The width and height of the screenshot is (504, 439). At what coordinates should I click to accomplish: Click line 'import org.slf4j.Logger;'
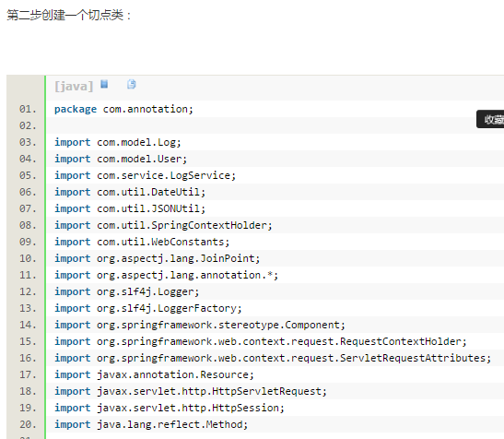pyautogui.click(x=126, y=291)
